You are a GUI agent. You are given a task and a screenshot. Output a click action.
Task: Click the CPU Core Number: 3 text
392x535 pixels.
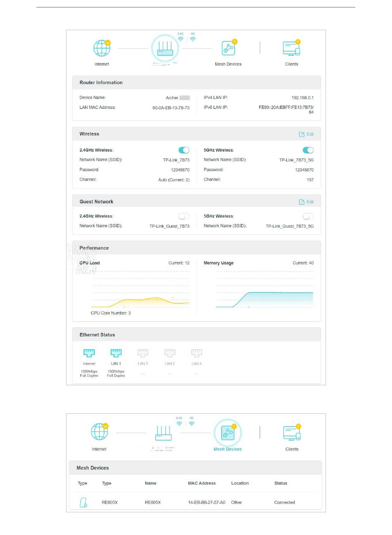[x=111, y=313]
